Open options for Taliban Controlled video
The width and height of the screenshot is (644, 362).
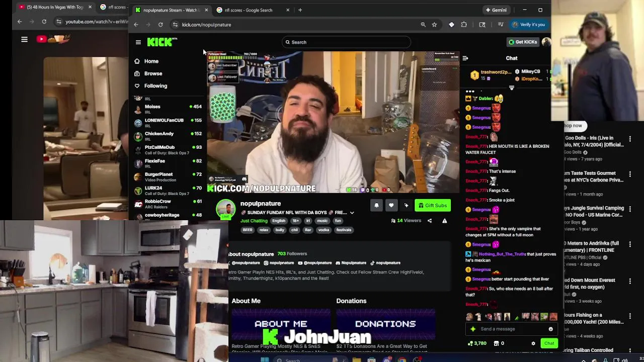pos(630,351)
